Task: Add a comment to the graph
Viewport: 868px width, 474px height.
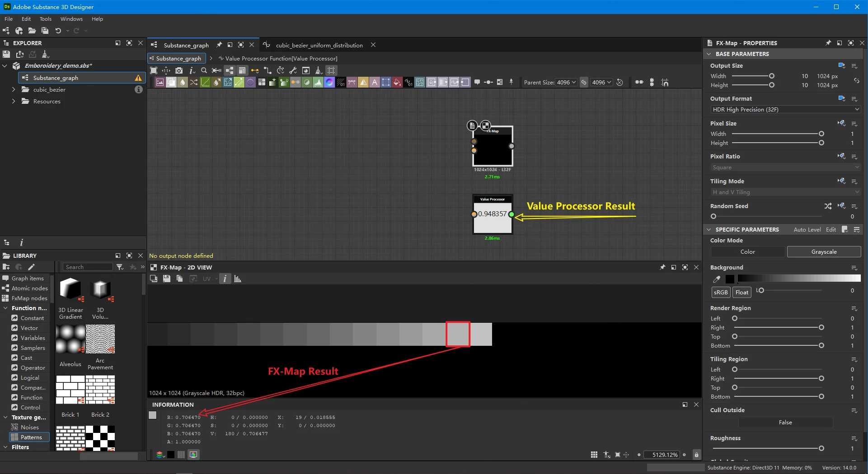Action: (x=477, y=82)
